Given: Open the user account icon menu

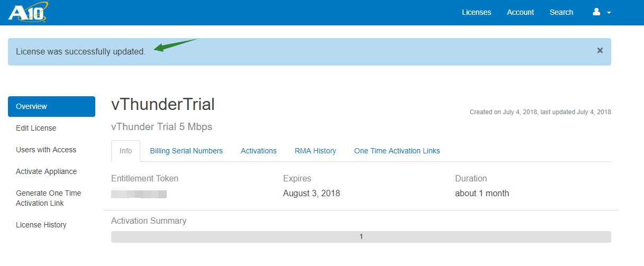Looking at the screenshot, I should (x=596, y=12).
